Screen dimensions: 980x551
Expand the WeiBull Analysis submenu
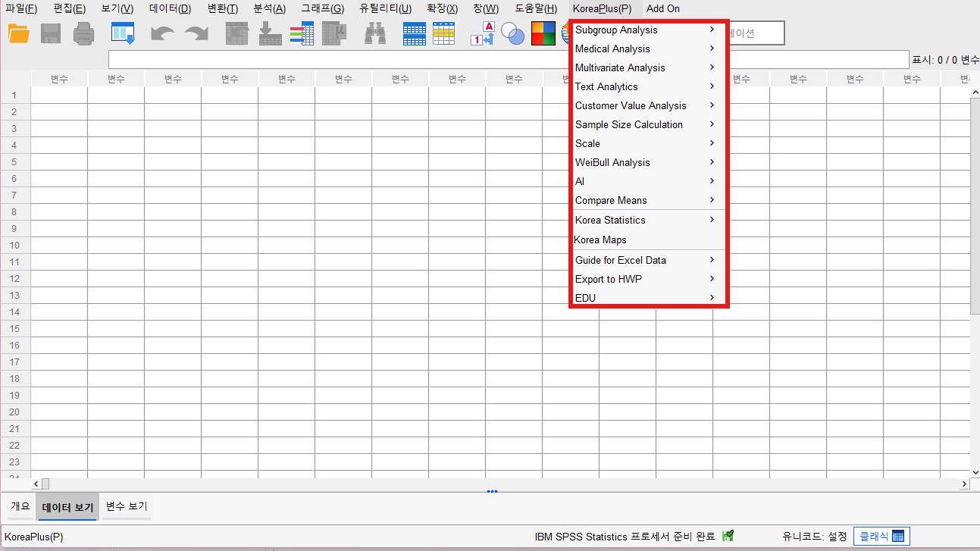pyautogui.click(x=647, y=162)
